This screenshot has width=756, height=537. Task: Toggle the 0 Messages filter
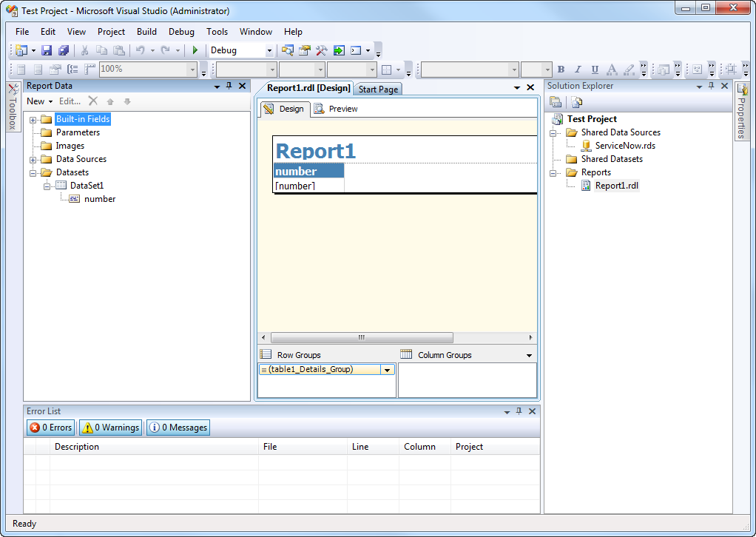(178, 427)
